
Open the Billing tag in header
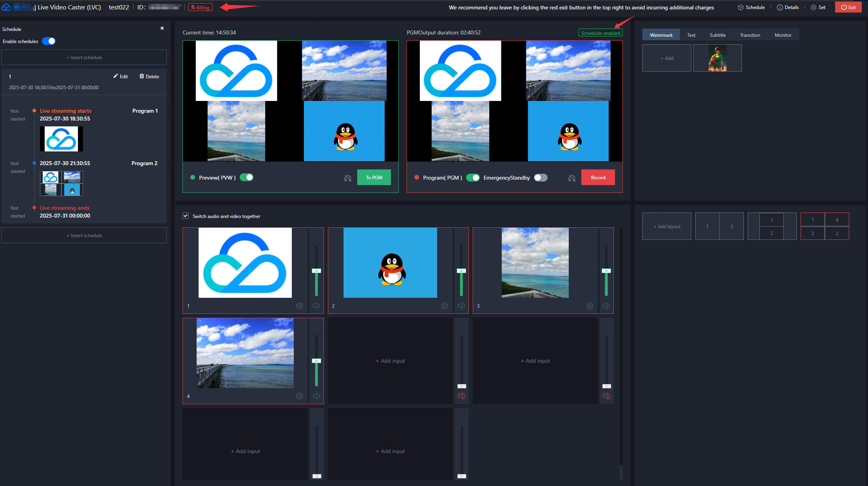(x=201, y=7)
